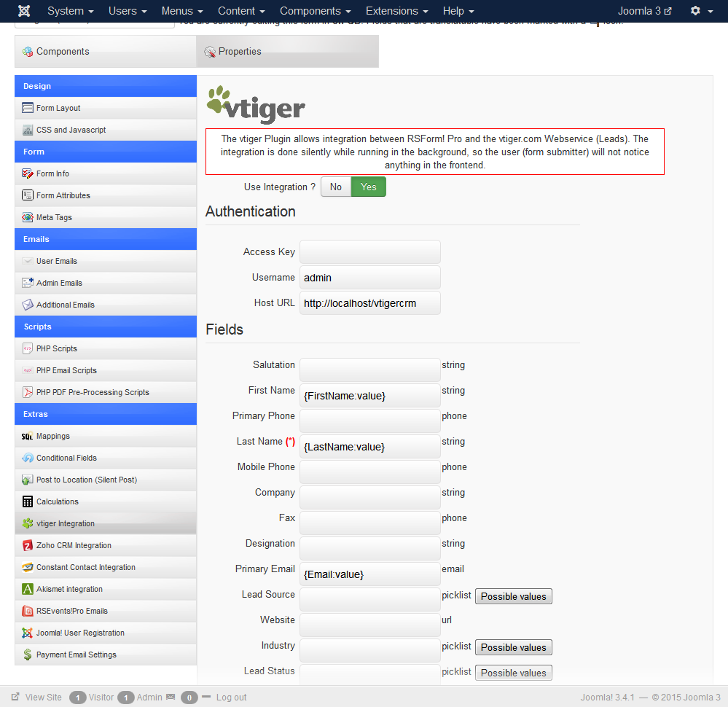Show Possible values for Industry

514,647
